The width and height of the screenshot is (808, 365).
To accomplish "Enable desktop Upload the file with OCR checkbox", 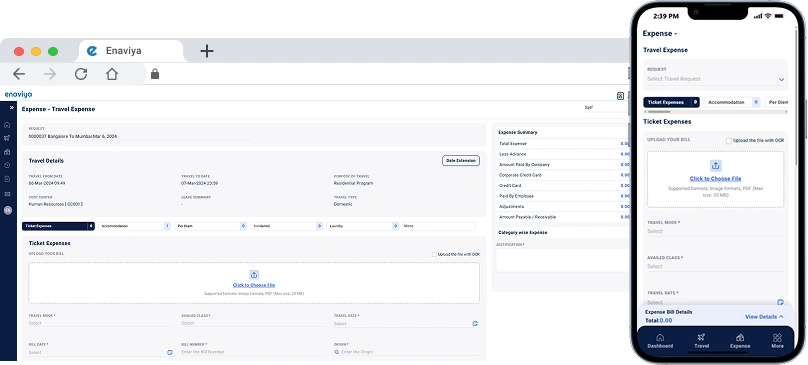I will pos(434,255).
